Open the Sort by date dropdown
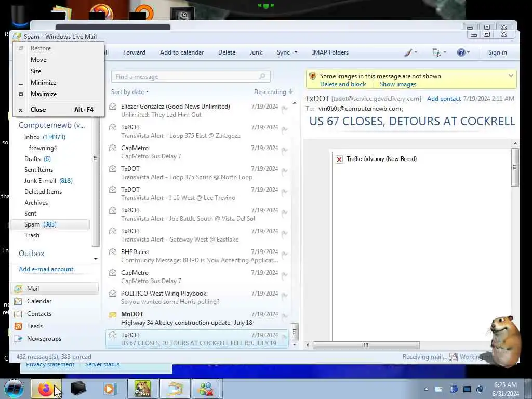 (x=130, y=92)
